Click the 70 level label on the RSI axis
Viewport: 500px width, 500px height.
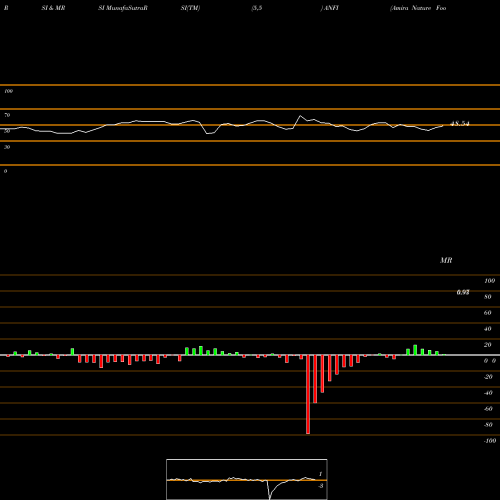click(x=7, y=115)
